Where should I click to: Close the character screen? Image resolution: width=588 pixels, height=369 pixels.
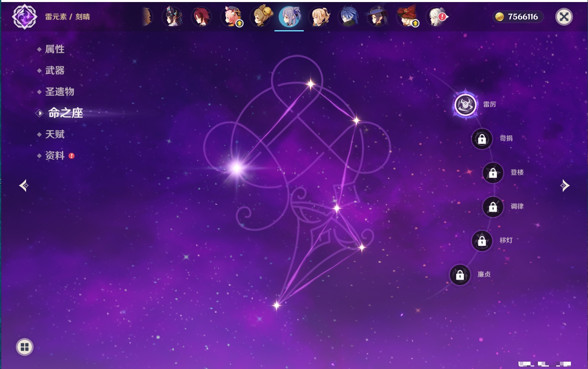pos(564,17)
